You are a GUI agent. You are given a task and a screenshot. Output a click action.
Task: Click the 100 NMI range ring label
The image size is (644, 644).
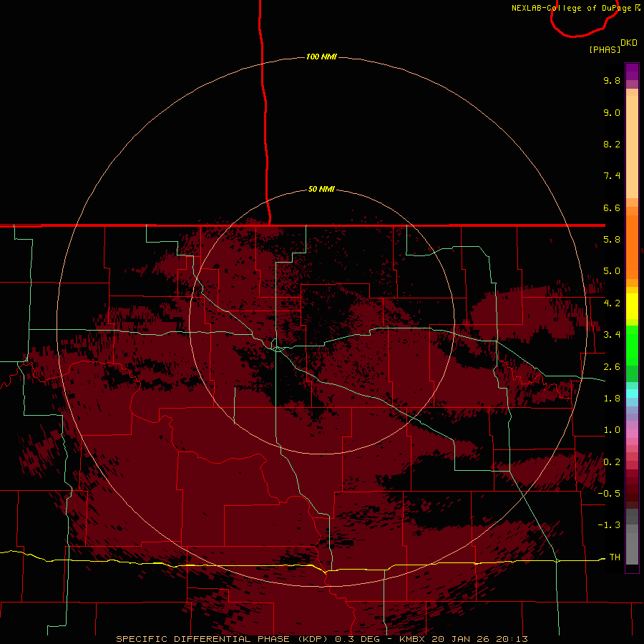coord(321,57)
